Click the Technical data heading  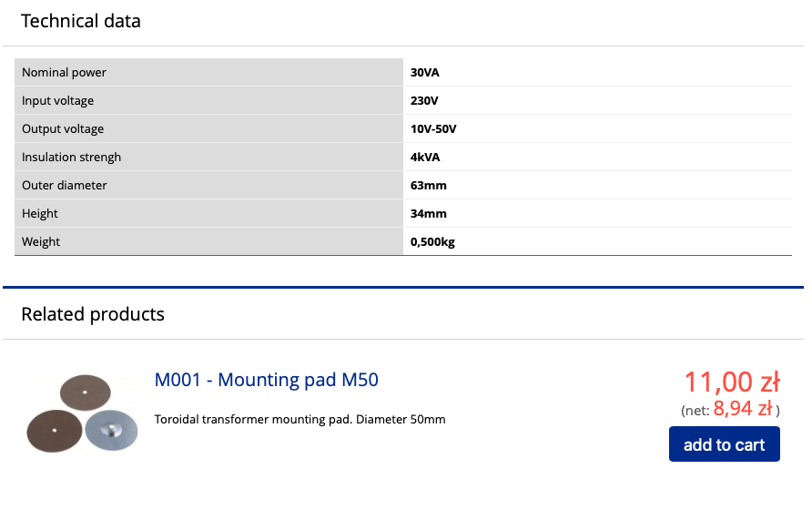point(81,21)
